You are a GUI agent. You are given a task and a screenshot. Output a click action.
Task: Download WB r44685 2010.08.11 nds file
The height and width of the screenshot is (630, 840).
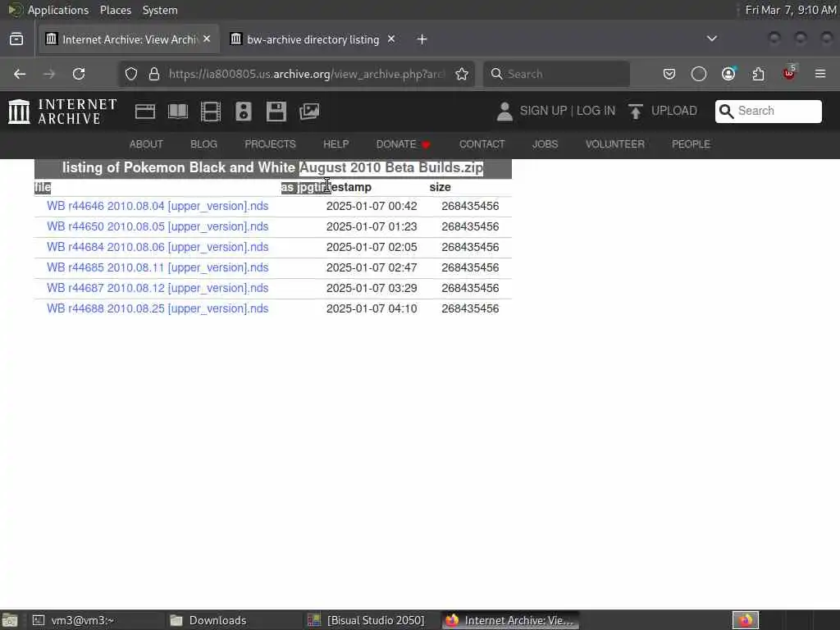tap(157, 267)
